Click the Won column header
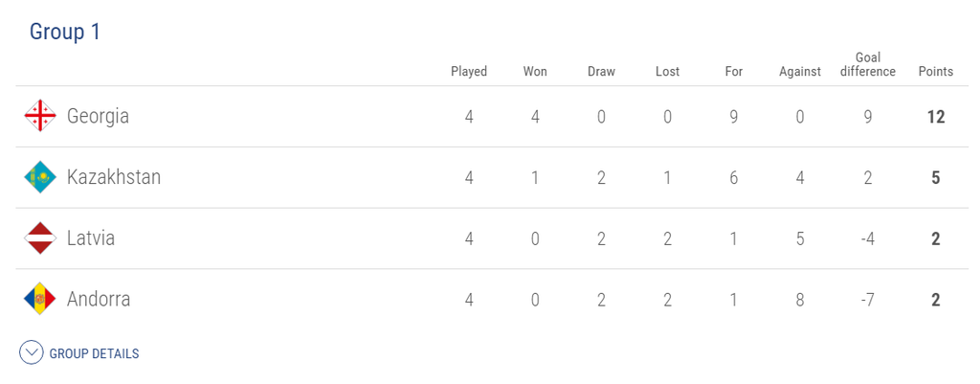The width and height of the screenshot is (980, 384). point(535,71)
